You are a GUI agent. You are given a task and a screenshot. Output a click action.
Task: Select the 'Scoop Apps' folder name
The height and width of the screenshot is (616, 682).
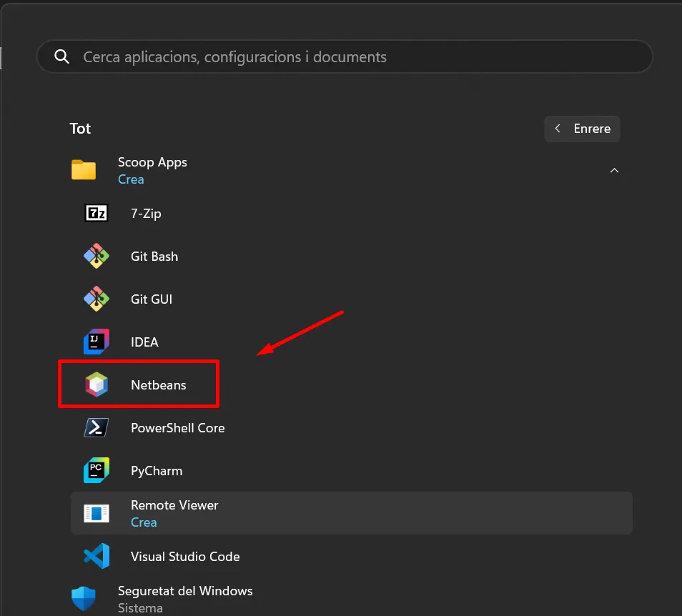152,162
